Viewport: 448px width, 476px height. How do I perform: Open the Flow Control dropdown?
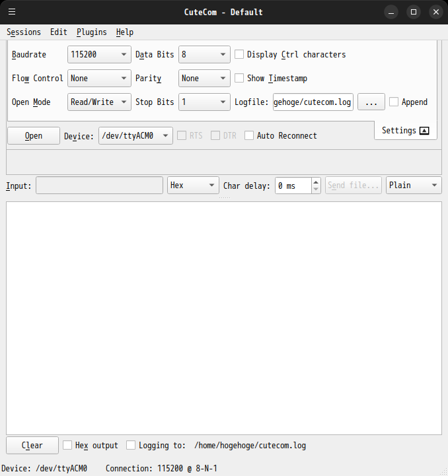tap(99, 78)
